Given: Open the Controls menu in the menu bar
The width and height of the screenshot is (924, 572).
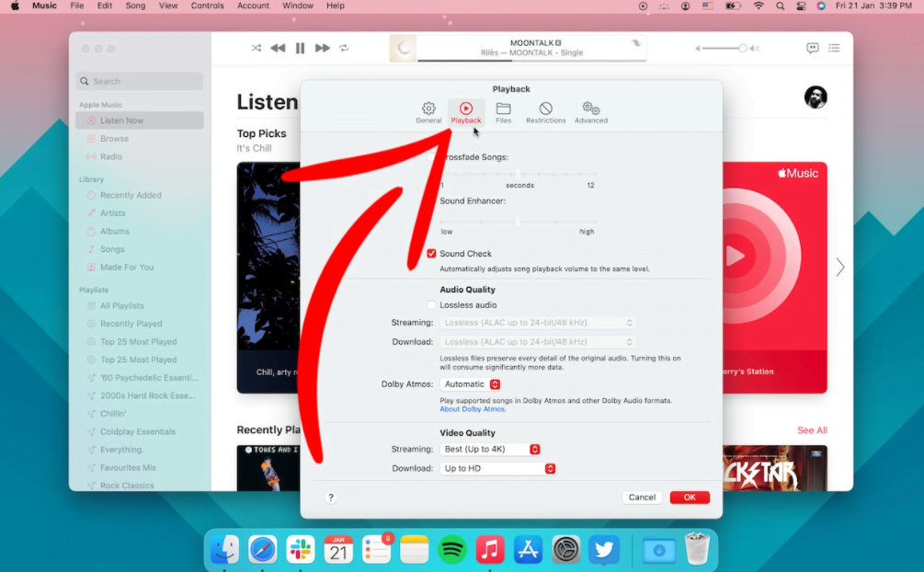Looking at the screenshot, I should tap(208, 6).
